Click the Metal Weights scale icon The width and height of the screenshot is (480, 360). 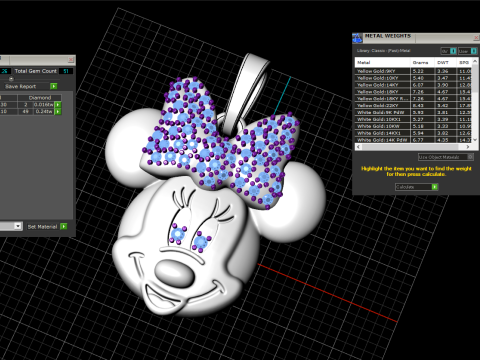pos(357,38)
